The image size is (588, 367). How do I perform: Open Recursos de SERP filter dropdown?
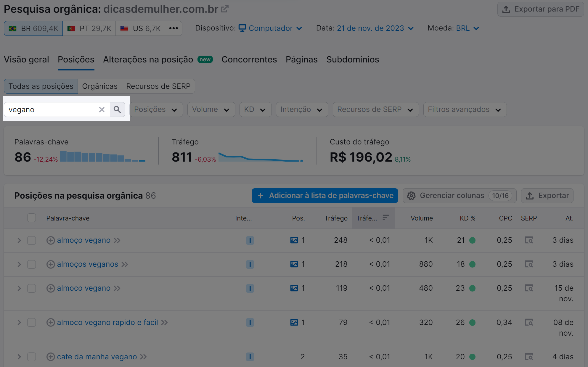[x=376, y=110]
